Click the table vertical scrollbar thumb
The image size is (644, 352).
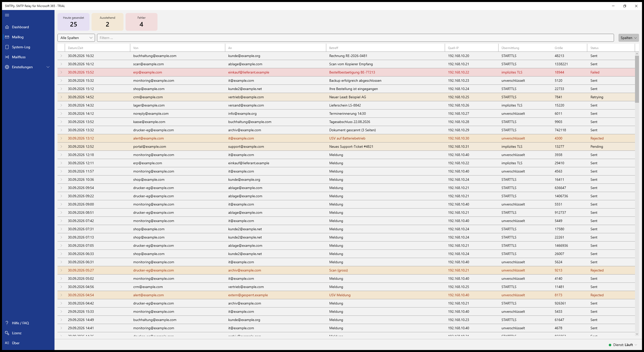(x=637, y=79)
